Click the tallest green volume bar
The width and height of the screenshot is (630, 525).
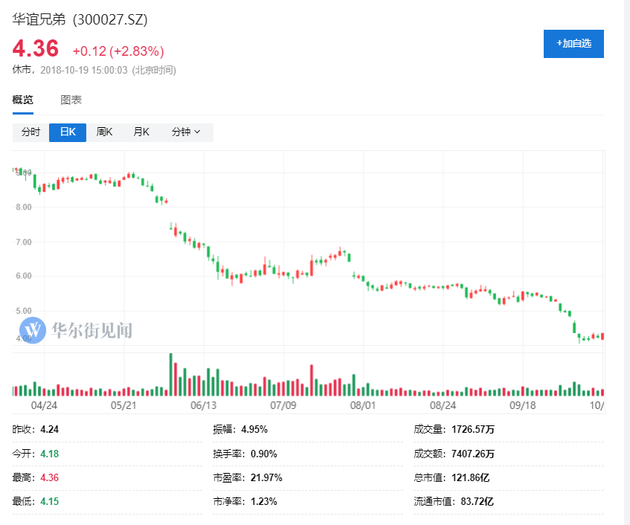coord(171,374)
